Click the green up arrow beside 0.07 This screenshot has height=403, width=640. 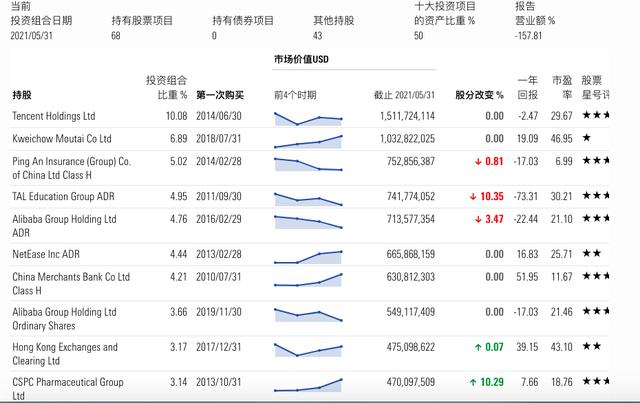[x=478, y=347]
